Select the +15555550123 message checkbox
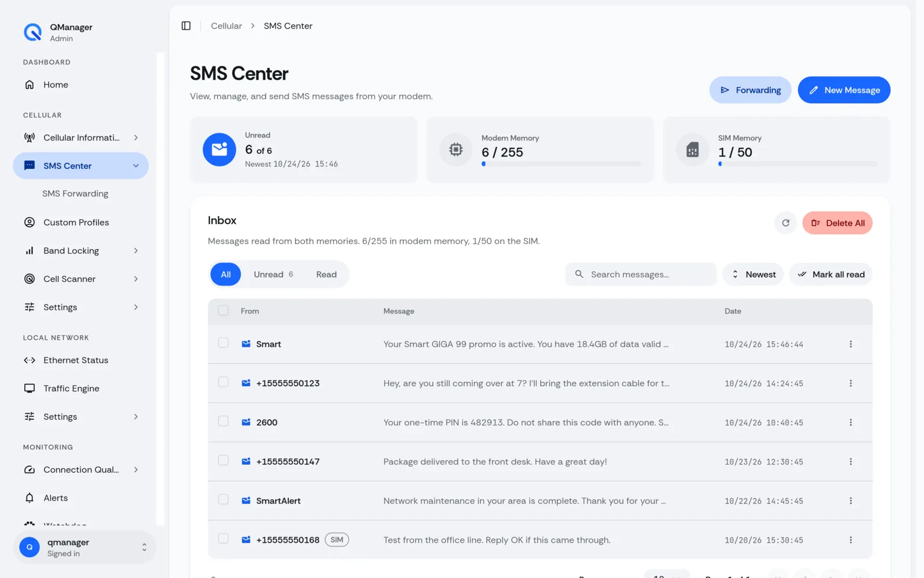 pos(223,382)
